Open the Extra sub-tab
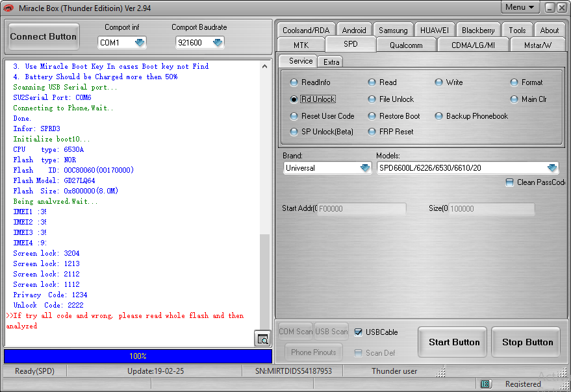 pyautogui.click(x=331, y=62)
